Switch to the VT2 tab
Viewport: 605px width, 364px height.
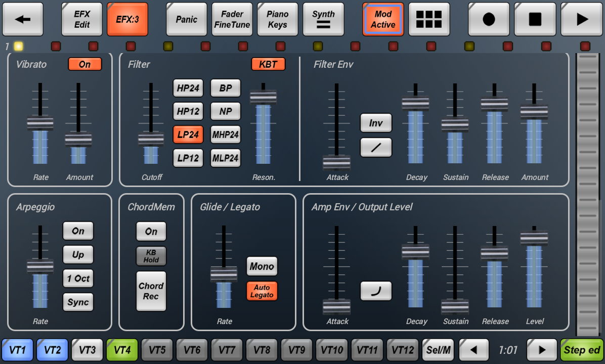52,350
